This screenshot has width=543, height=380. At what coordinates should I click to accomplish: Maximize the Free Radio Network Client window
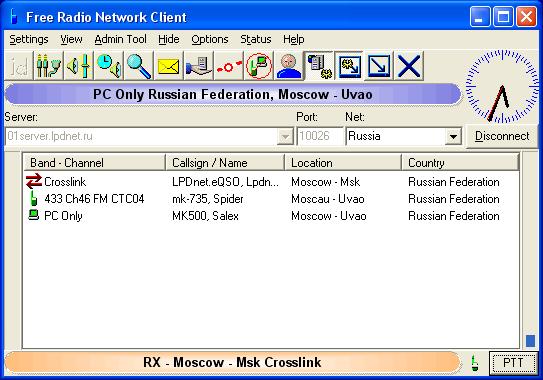(x=503, y=16)
